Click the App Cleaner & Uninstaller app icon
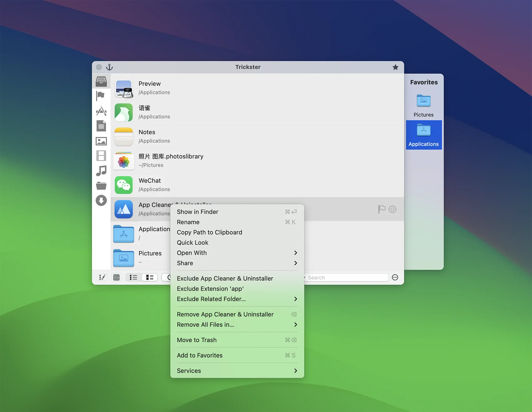The image size is (532, 412). pos(124,209)
